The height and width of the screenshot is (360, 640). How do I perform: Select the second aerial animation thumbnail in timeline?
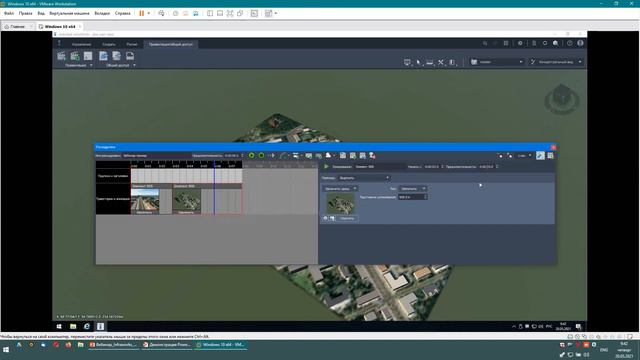pos(187,200)
